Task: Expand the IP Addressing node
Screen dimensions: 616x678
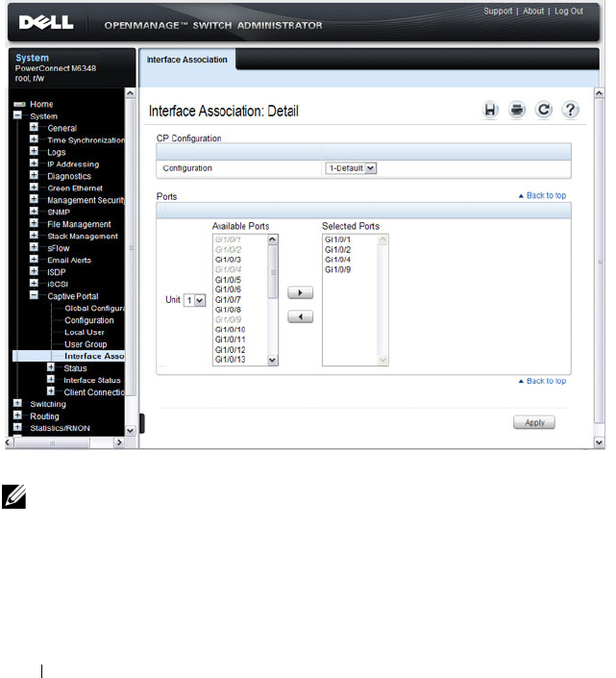Action: click(x=34, y=163)
